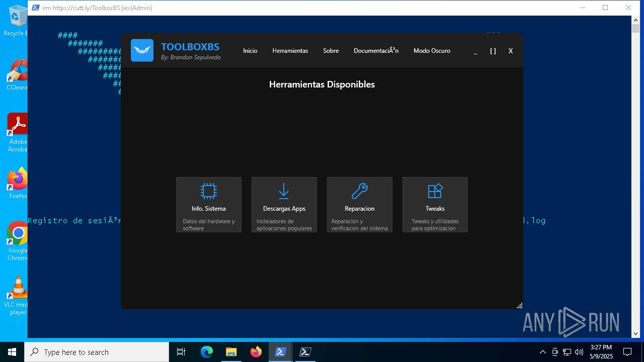Go to the Inicio menu item

(250, 51)
